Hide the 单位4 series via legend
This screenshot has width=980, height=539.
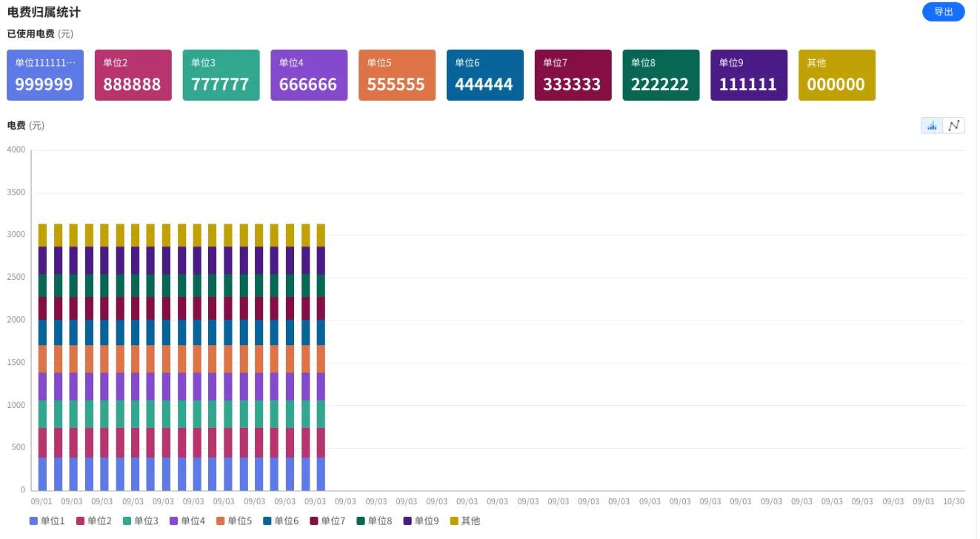tap(187, 521)
